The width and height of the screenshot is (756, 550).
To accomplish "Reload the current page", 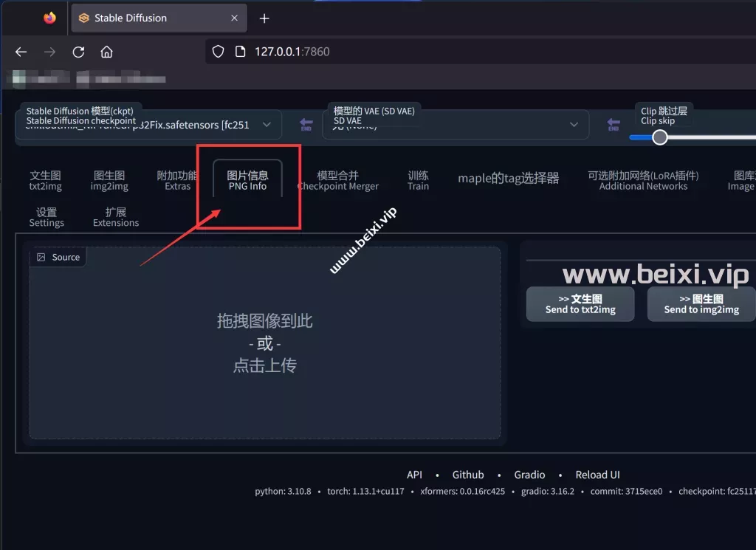I will [78, 52].
